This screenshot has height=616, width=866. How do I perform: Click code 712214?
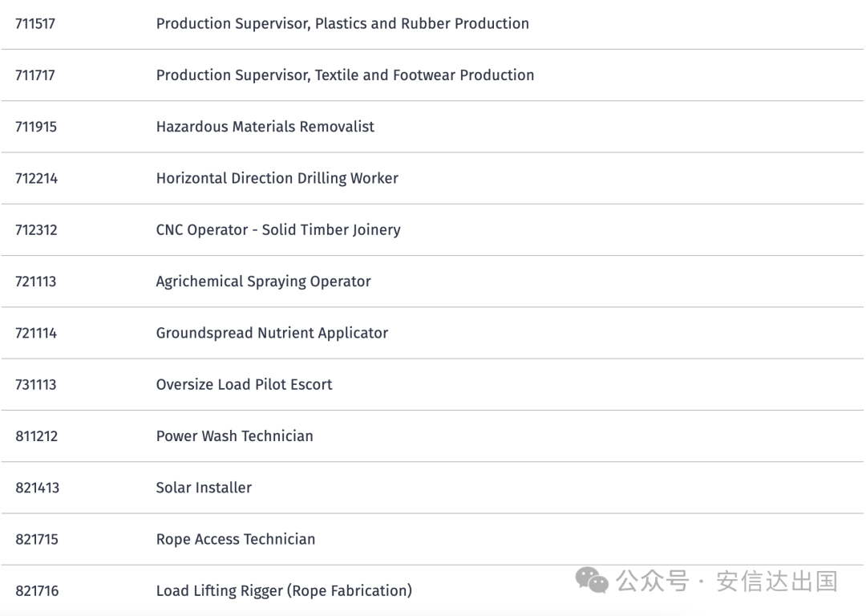[x=36, y=178]
